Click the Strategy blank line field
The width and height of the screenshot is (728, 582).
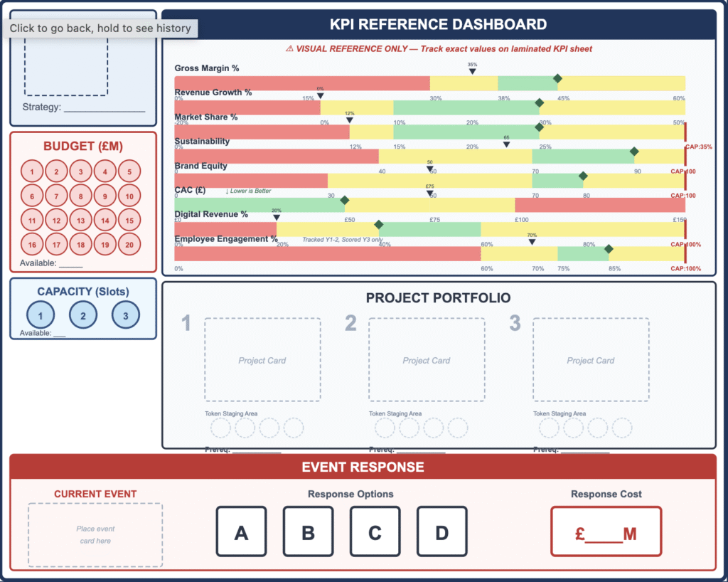tap(105, 108)
